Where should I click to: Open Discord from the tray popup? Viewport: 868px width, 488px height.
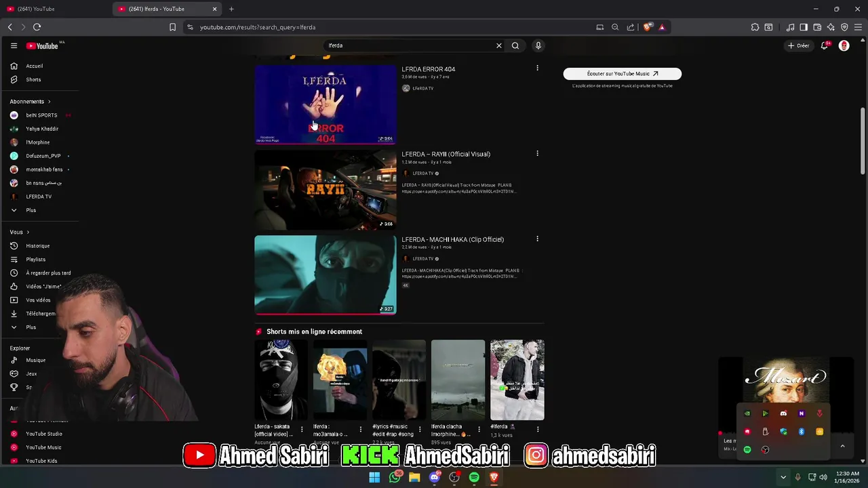coord(783,413)
